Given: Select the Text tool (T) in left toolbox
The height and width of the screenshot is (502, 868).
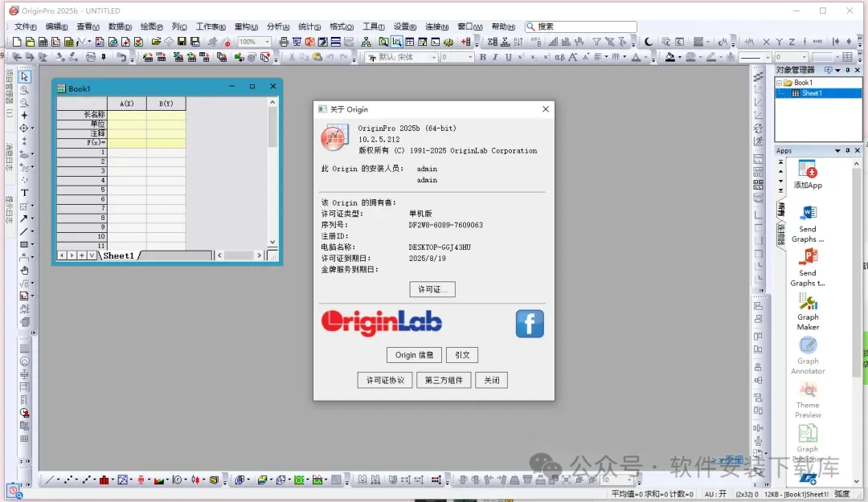Looking at the screenshot, I should [x=24, y=193].
